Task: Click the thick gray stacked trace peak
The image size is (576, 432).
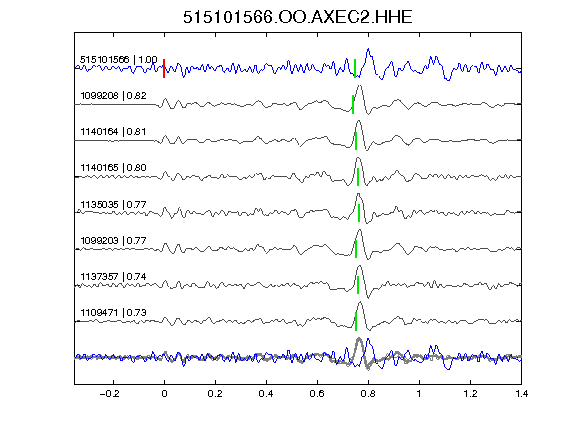Action: click(x=359, y=340)
